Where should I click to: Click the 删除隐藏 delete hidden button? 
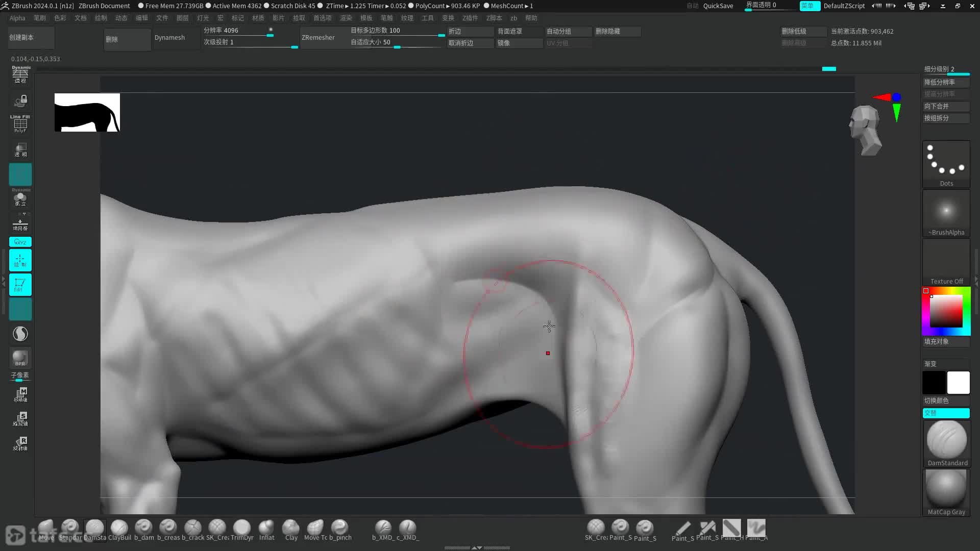[x=618, y=31]
